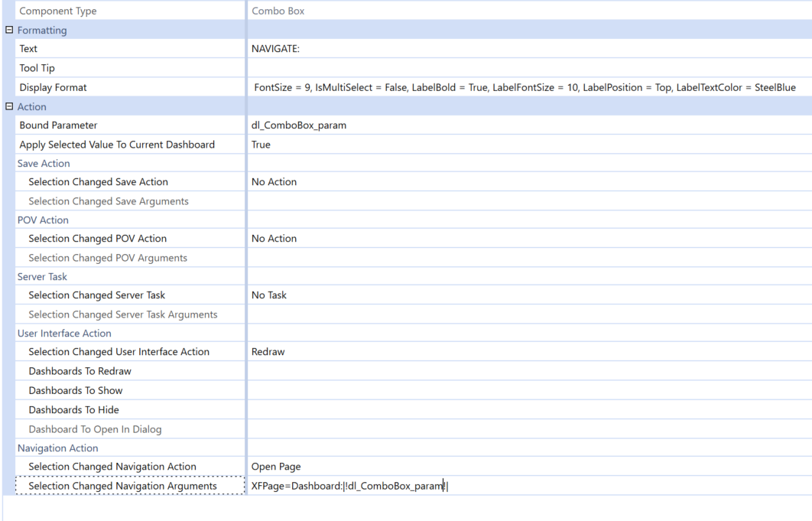Collapse the Action section
The width and height of the screenshot is (812, 521).
[9, 107]
